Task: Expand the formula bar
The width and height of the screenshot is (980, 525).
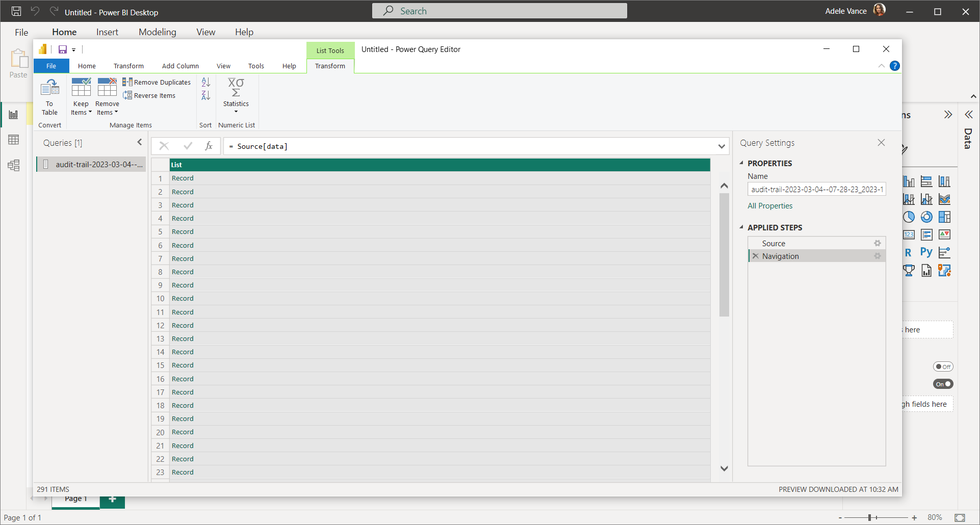Action: click(x=721, y=146)
